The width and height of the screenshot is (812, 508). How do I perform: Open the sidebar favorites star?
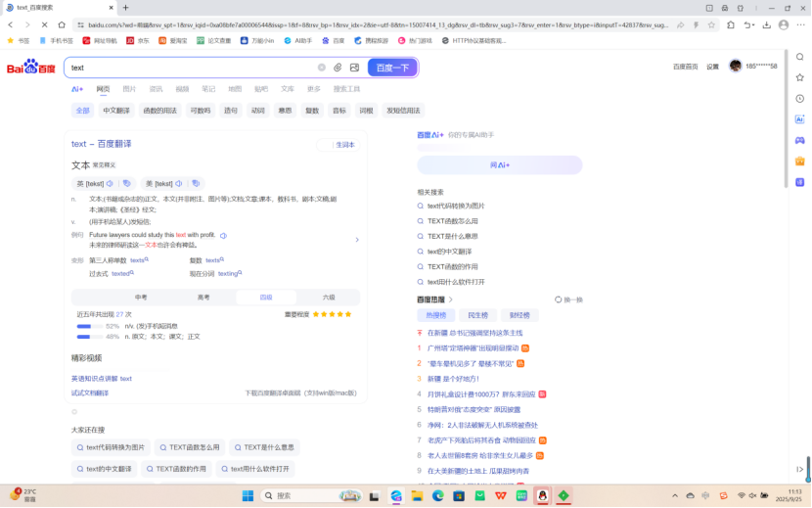pos(800,77)
